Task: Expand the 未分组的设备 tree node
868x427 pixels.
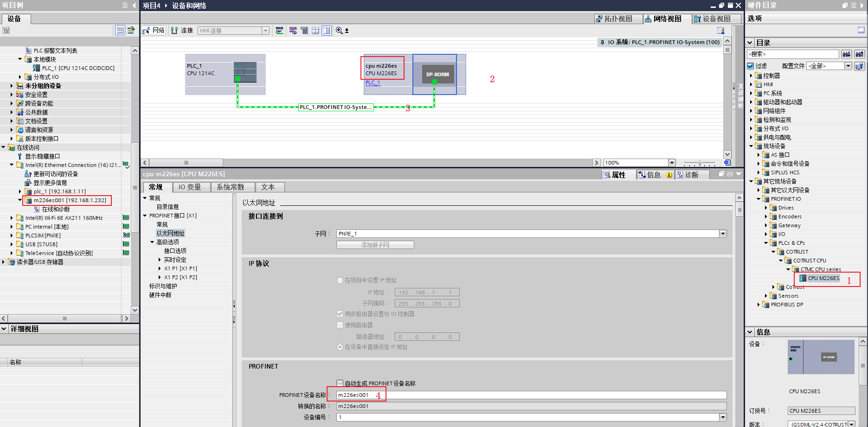Action: (x=12, y=86)
